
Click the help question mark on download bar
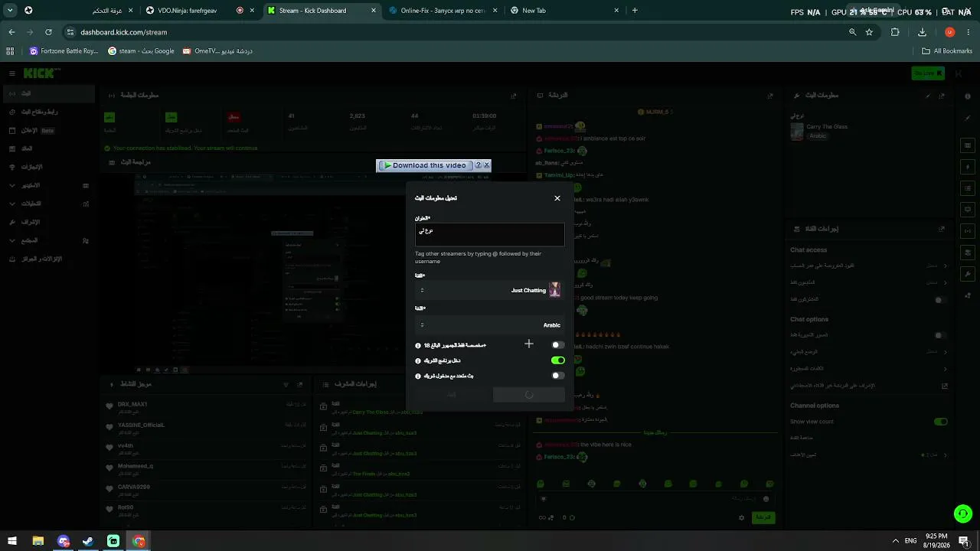point(479,165)
